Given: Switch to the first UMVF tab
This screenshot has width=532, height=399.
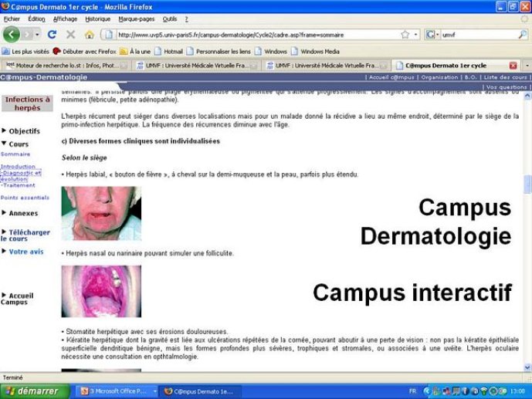Looking at the screenshot, I should click(x=196, y=66).
